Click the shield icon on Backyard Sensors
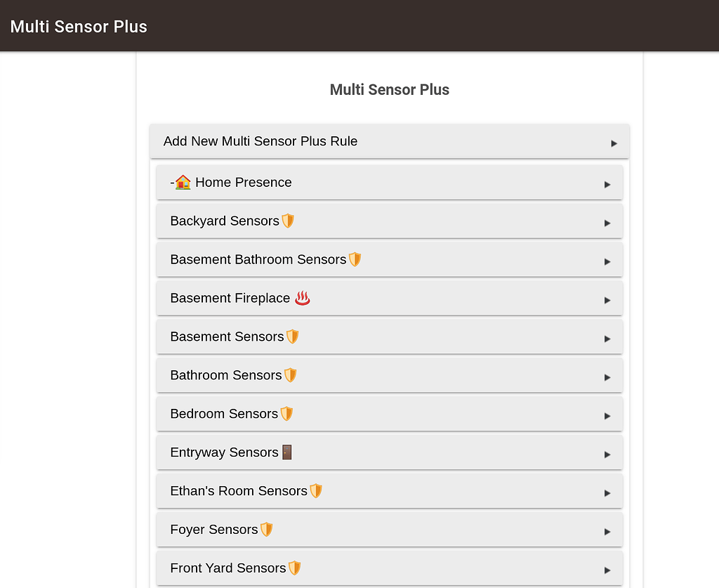Screen dimensions: 719x588 [287, 221]
